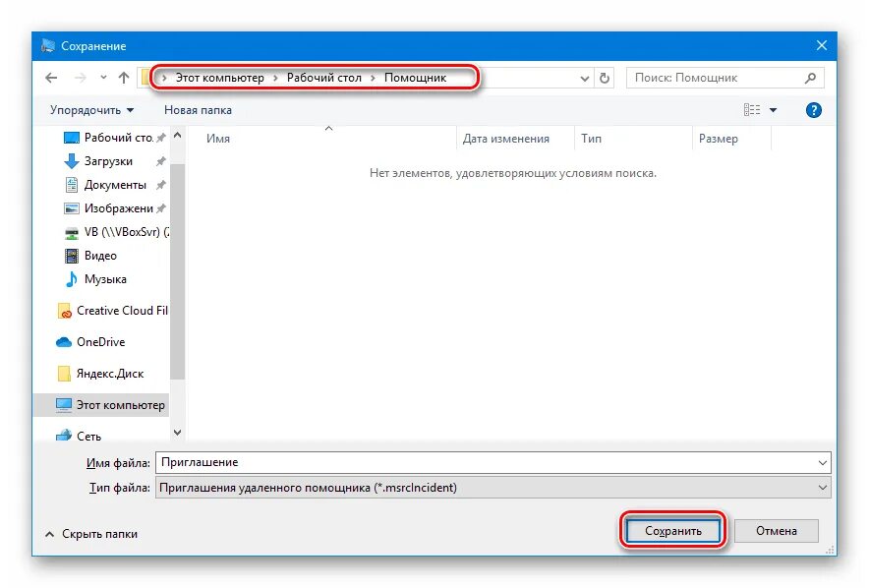Select OneDrive in the sidebar
The width and height of the screenshot is (869, 588).
point(90,342)
